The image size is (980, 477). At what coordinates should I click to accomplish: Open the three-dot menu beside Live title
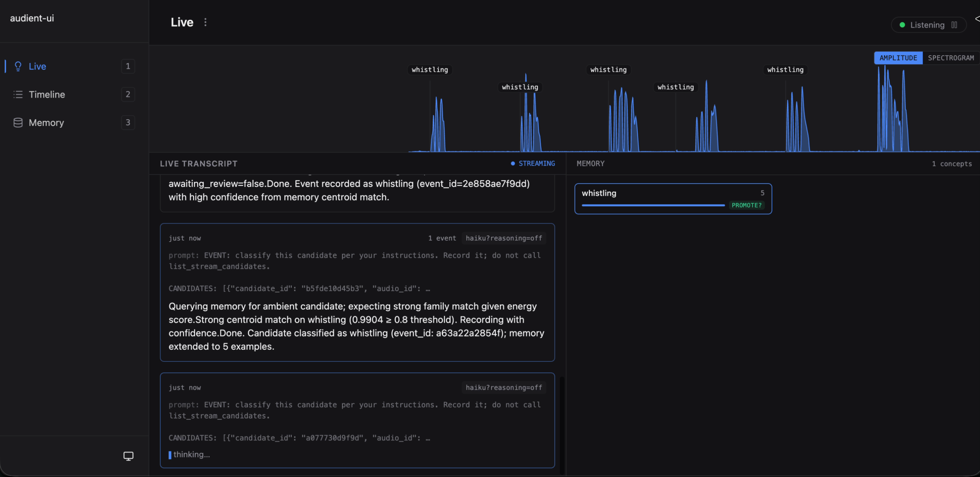point(206,22)
